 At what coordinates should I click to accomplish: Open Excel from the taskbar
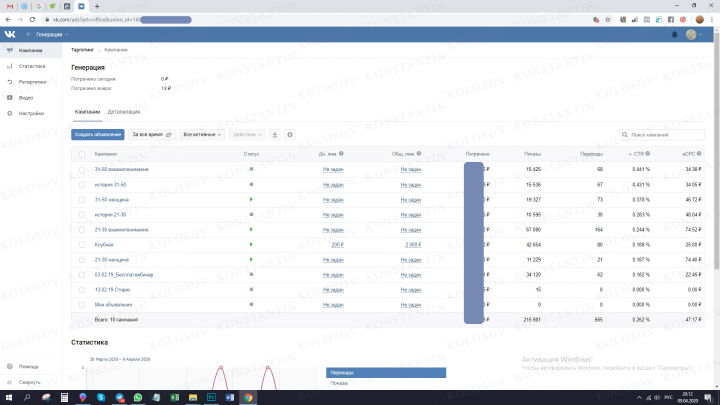[174, 398]
